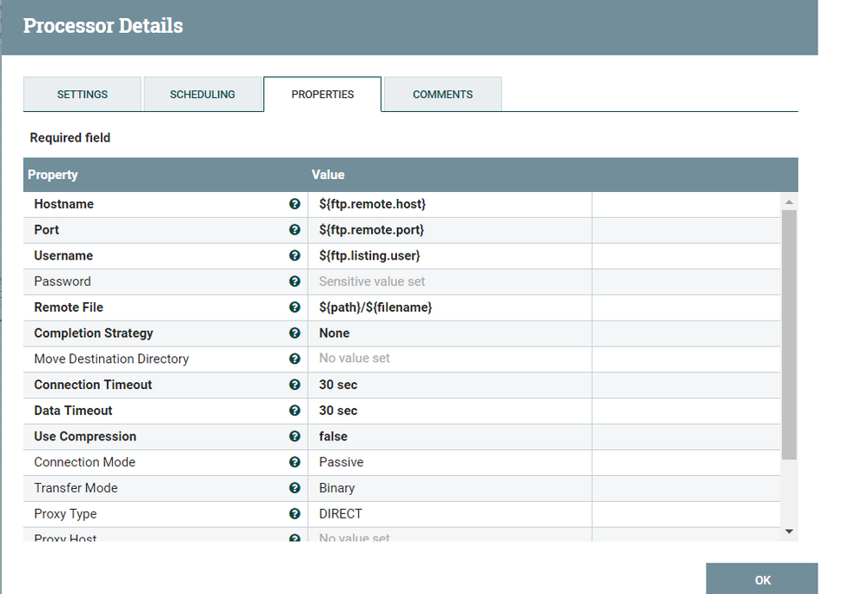
Task: Switch to the Settings tab
Action: pos(82,95)
